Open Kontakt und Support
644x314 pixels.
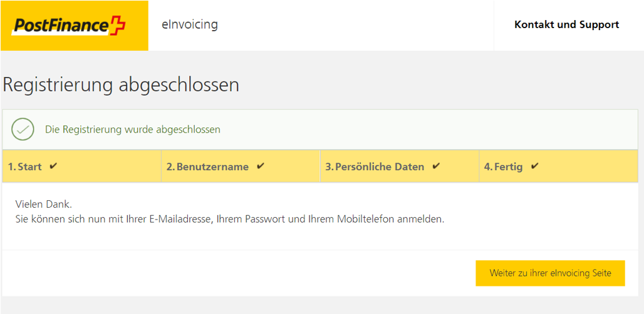pyautogui.click(x=566, y=24)
